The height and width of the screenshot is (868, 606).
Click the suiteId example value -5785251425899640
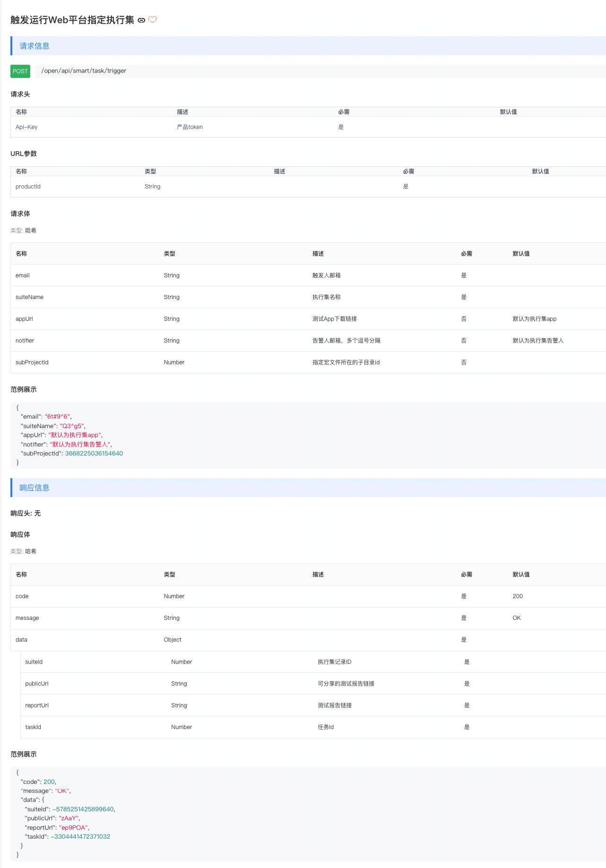83,809
